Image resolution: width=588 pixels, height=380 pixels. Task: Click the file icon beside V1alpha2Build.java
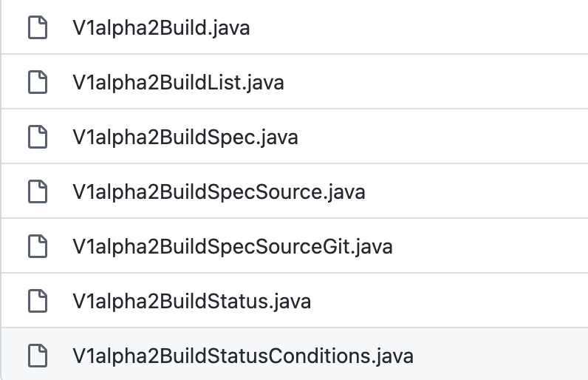[38, 27]
